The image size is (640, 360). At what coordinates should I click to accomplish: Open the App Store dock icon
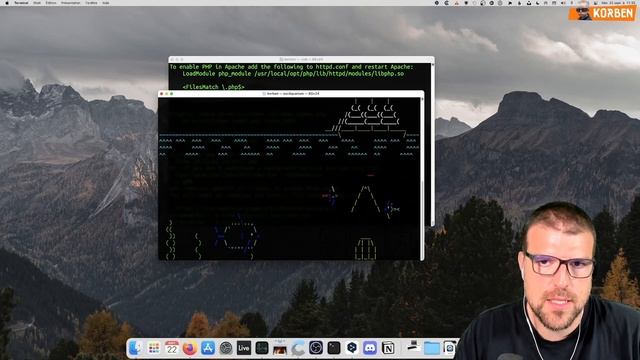tap(208, 348)
